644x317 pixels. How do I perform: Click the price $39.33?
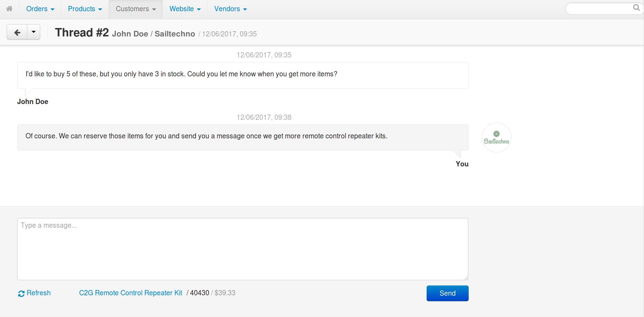pyautogui.click(x=225, y=293)
